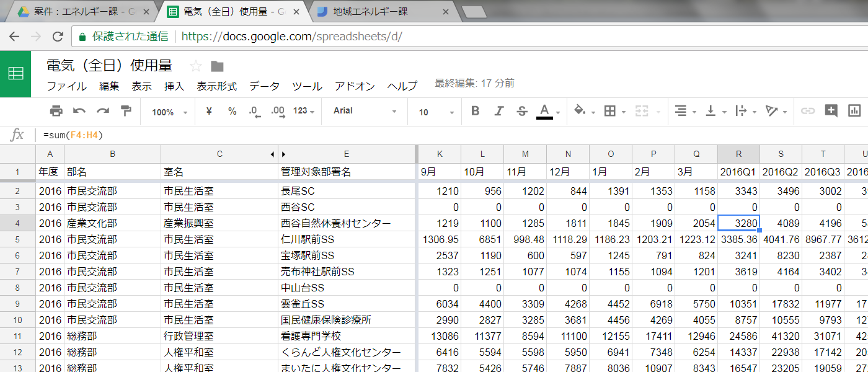The height and width of the screenshot is (372, 868).
Task: Click the insert link icon
Action: tap(807, 111)
